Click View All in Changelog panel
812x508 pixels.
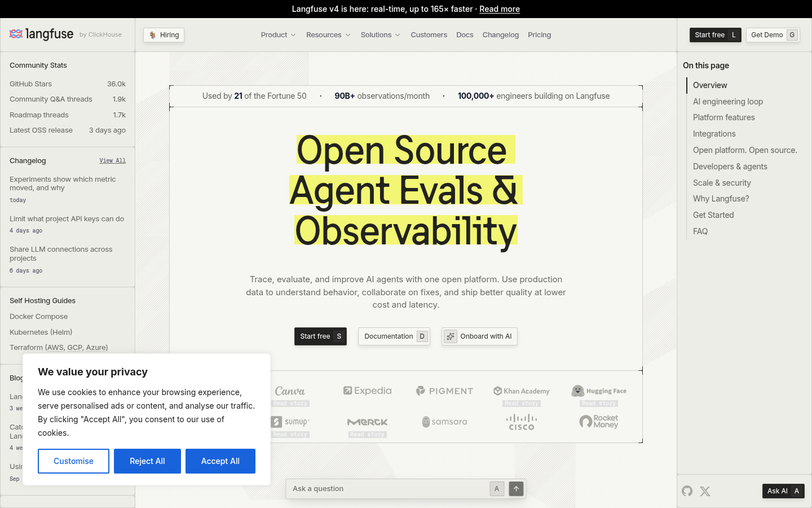[x=113, y=161]
